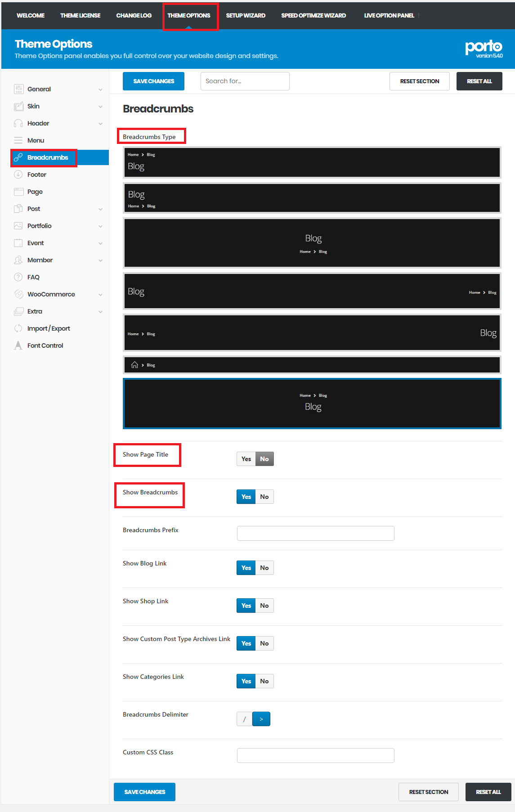Expand the Skin section chevron
This screenshot has height=812, width=515.
click(100, 107)
